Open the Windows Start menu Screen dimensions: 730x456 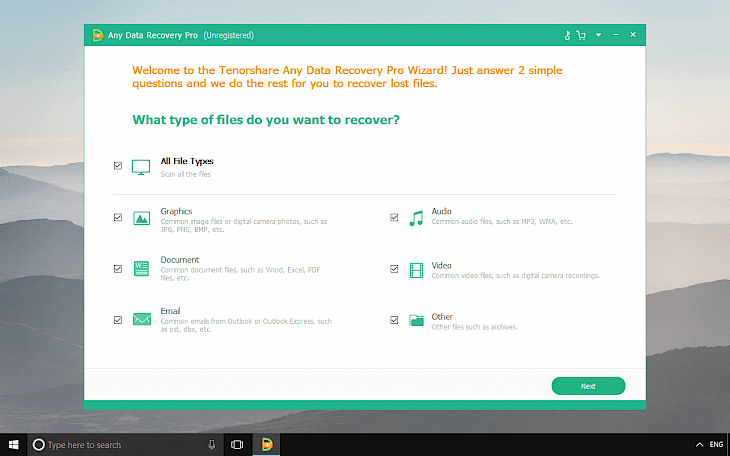click(x=14, y=445)
